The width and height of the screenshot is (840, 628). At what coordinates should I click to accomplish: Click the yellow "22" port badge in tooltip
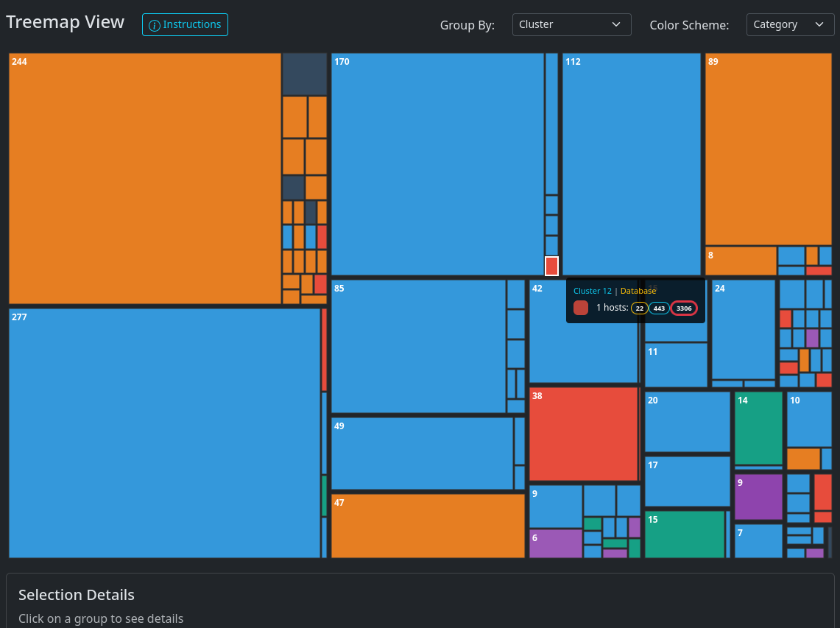(639, 308)
